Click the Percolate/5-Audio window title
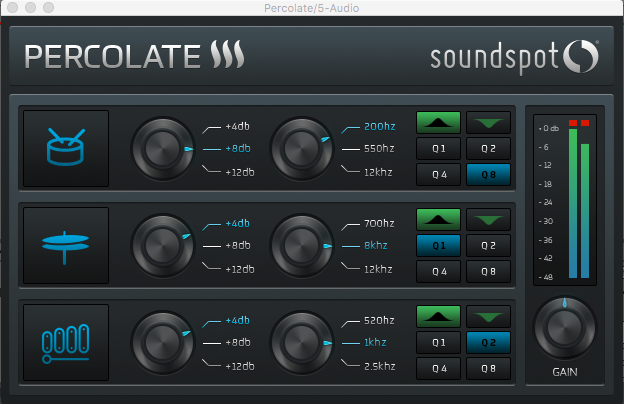Image resolution: width=624 pixels, height=404 pixels. (312, 8)
